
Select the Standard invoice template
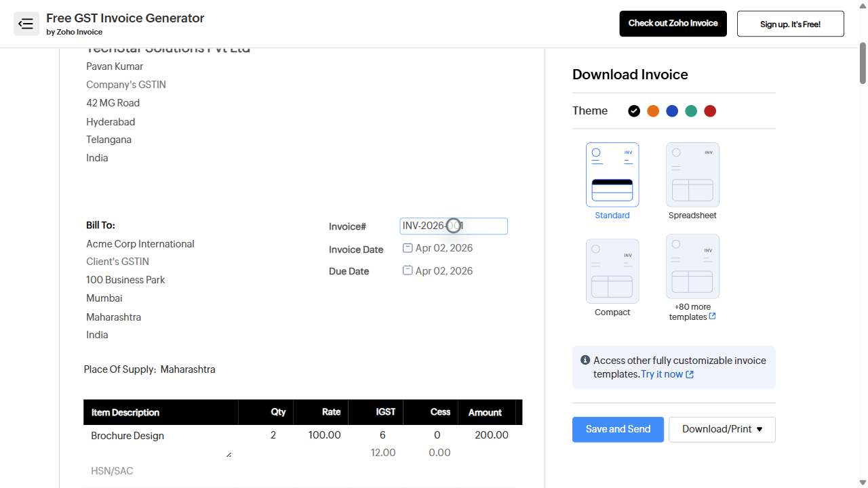coord(612,174)
